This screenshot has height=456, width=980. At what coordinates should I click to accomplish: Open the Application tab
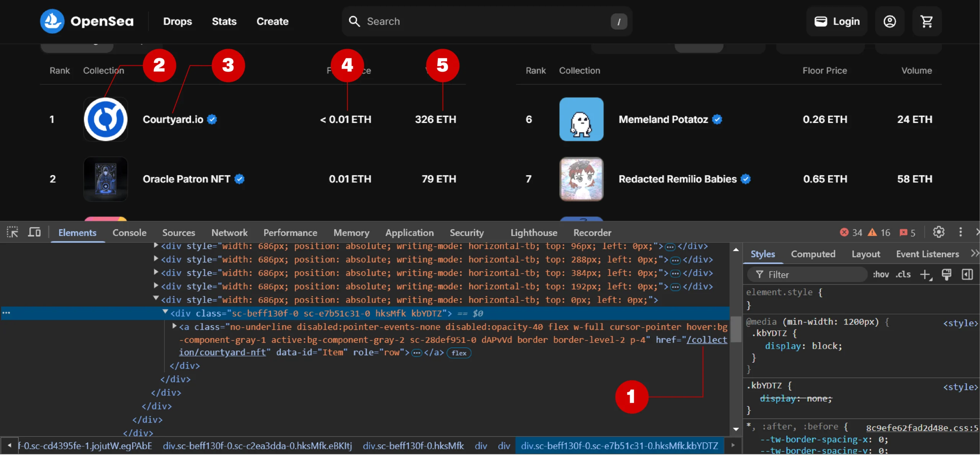(x=409, y=233)
